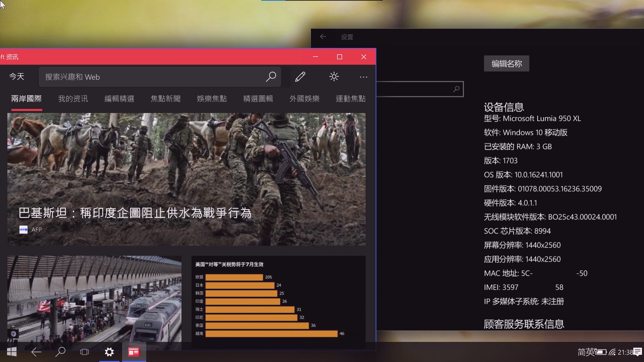The image size is (644, 362).
Task: Switch to 焦點新聞 tab
Action: coord(165,99)
